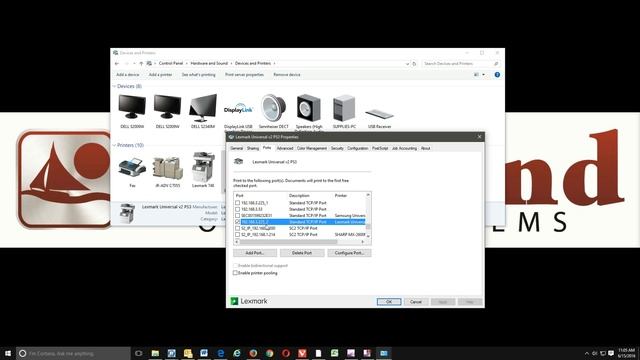Click the Add Port button
This screenshot has width=640, height=360.
(x=255, y=253)
